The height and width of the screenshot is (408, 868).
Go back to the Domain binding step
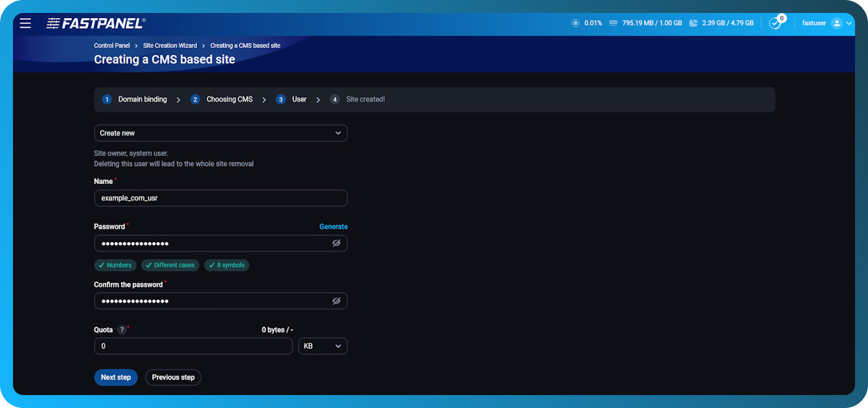click(x=143, y=98)
